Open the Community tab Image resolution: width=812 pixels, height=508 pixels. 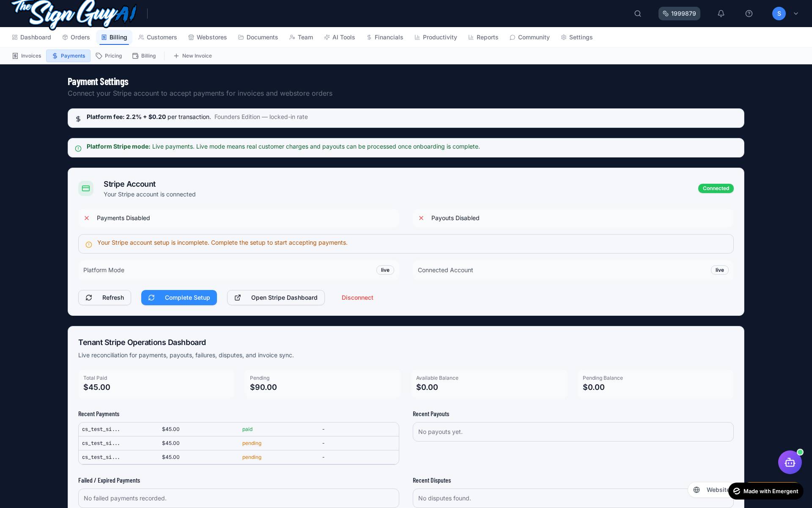529,37
